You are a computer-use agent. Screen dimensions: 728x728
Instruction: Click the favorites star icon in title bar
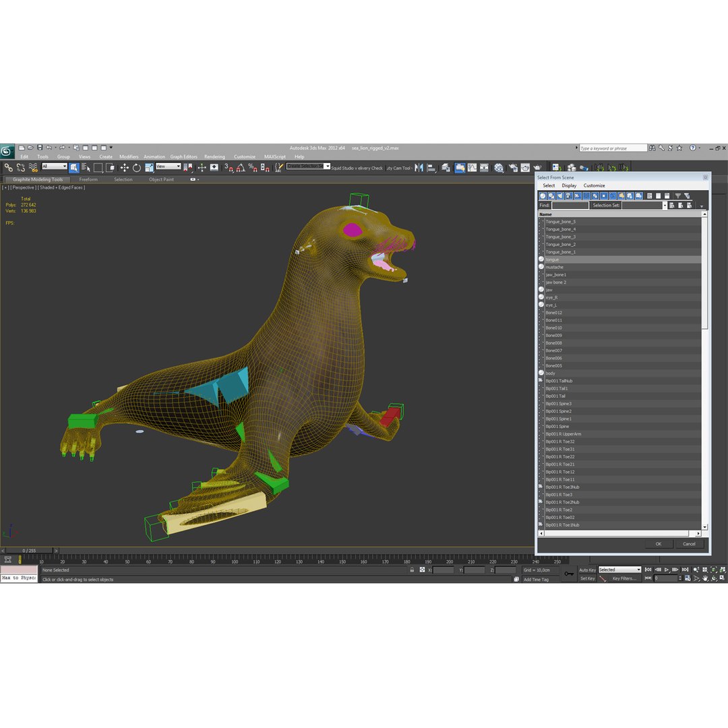click(x=679, y=148)
